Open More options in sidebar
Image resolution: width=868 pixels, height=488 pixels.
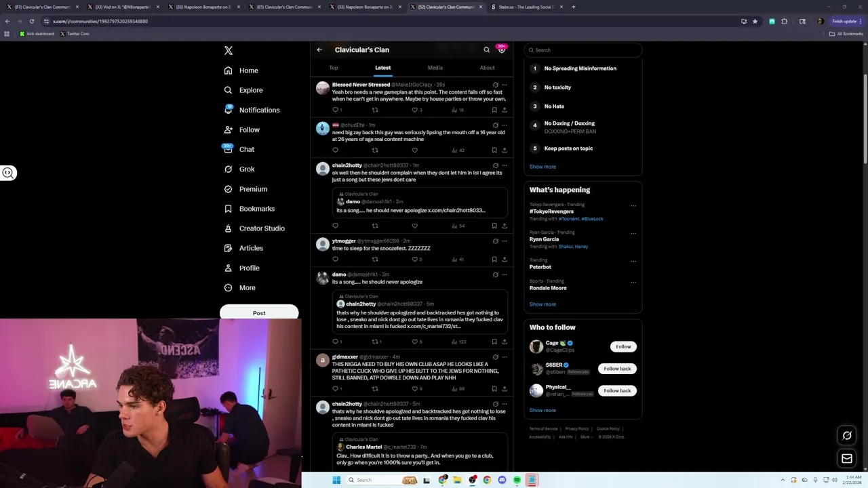click(239, 287)
